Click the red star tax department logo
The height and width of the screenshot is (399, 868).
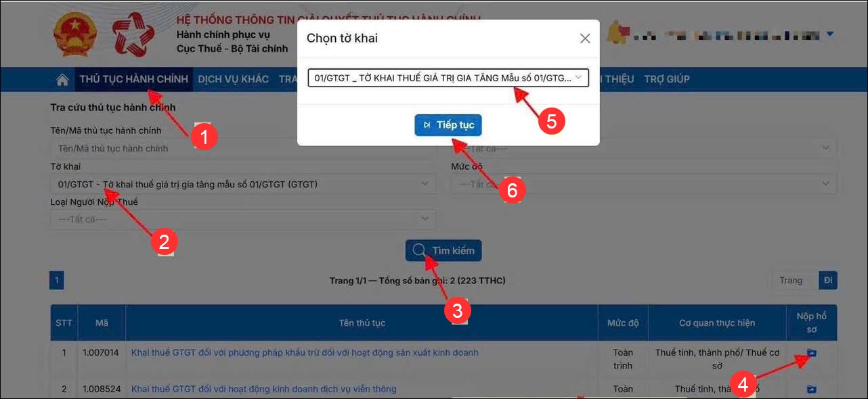coord(133,34)
